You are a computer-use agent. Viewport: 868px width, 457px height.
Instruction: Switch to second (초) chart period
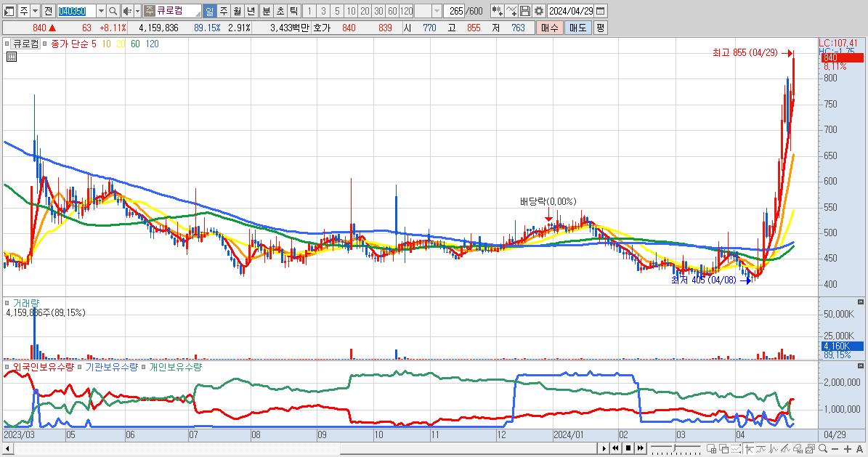coord(280,11)
